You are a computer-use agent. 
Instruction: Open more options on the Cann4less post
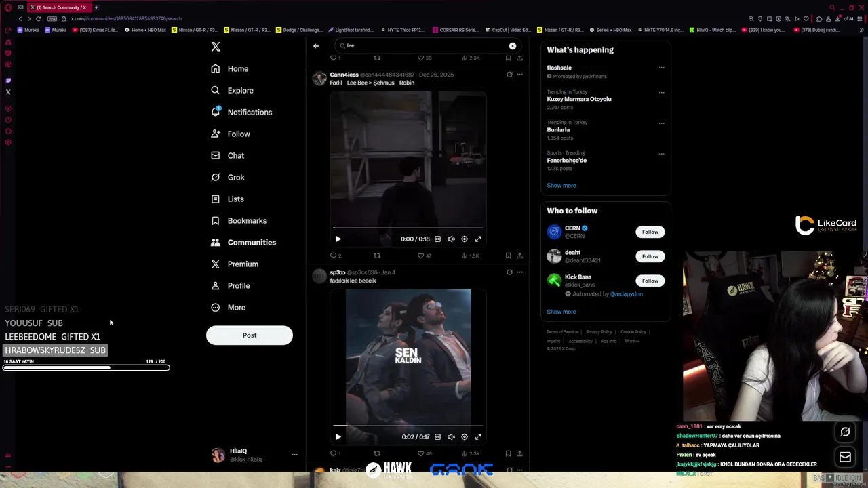[x=520, y=75]
